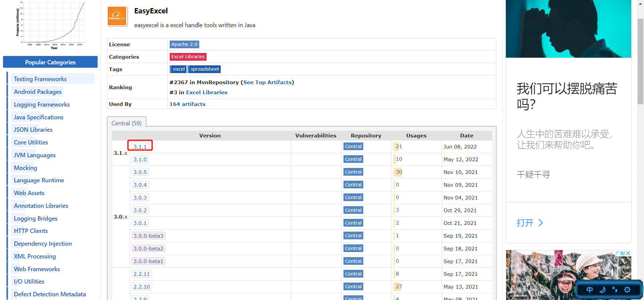Click Central repository for version 3.0.4
The image size is (644, 300).
coord(353,185)
